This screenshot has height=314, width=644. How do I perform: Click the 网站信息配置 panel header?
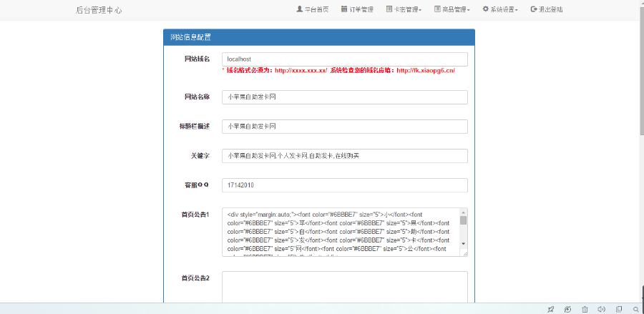319,37
